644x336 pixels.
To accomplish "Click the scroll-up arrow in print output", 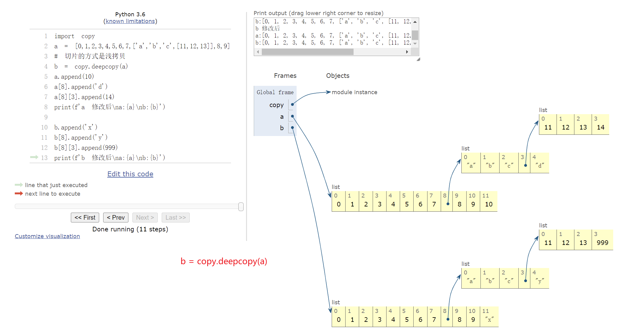I will pyautogui.click(x=415, y=22).
